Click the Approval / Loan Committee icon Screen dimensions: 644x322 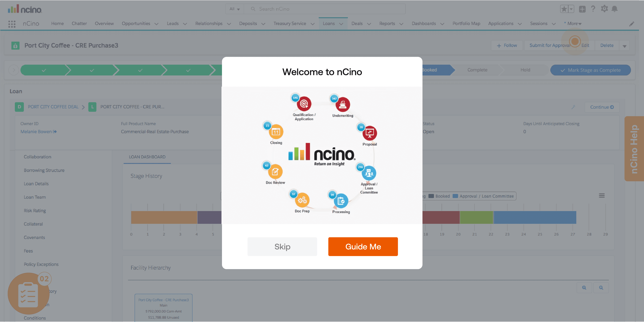369,173
